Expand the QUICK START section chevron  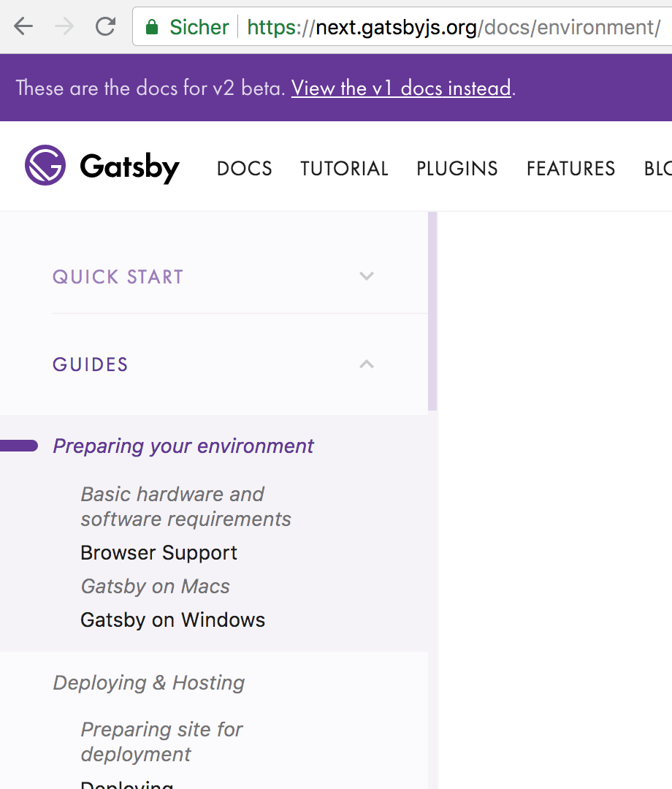367,275
